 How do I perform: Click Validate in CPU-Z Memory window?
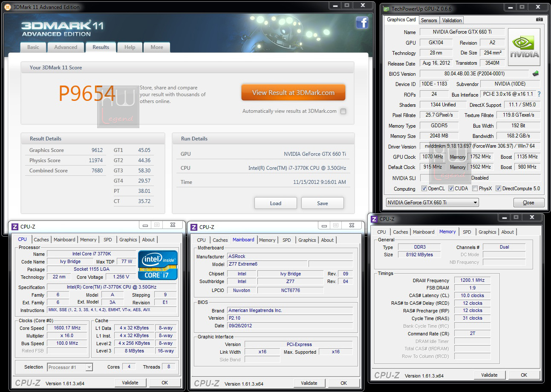point(489,375)
